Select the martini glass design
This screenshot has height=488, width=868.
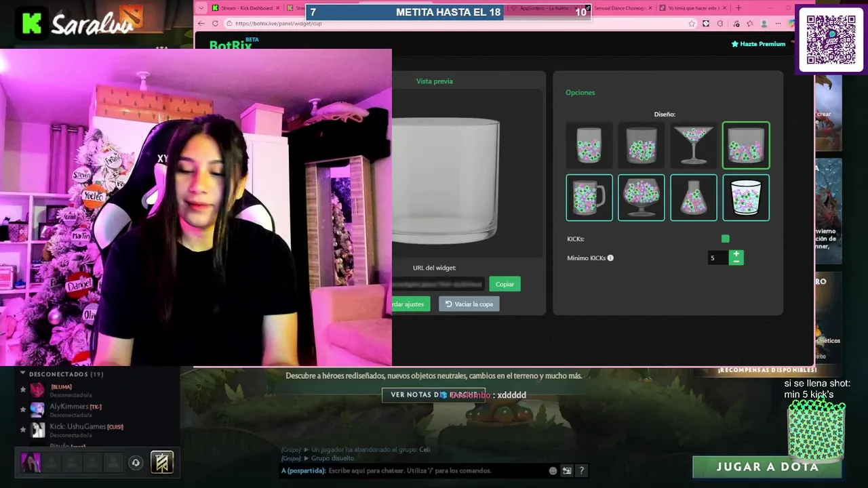(x=693, y=145)
